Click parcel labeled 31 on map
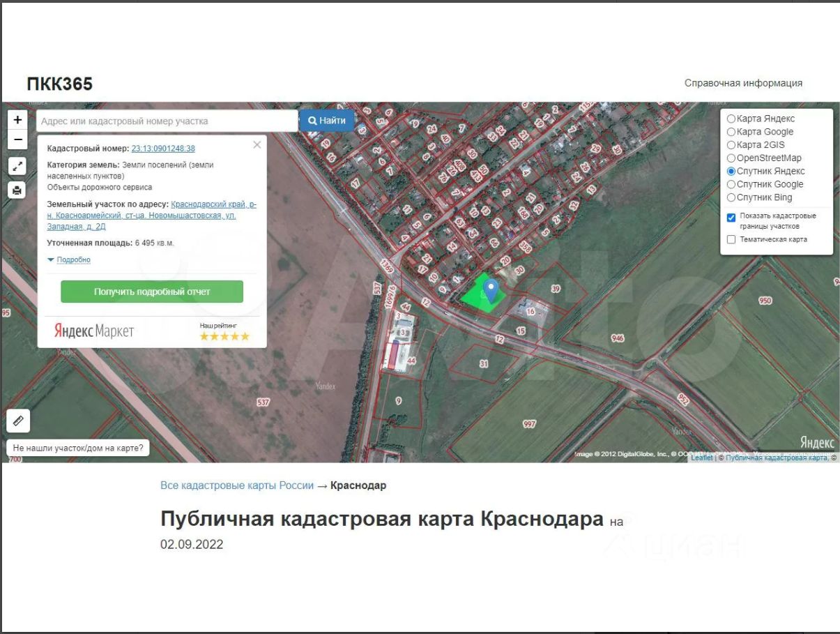840x634 pixels. coord(484,363)
